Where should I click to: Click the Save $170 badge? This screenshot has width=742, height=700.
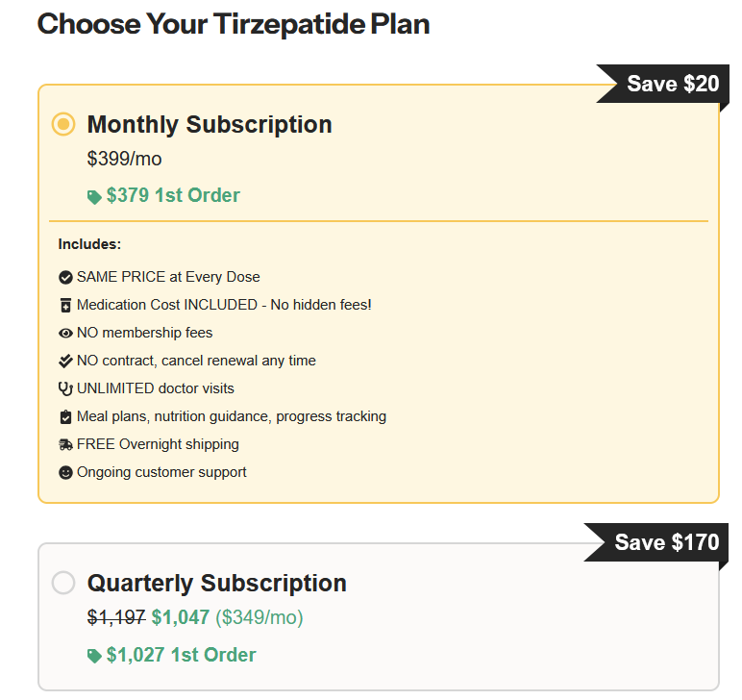click(665, 542)
